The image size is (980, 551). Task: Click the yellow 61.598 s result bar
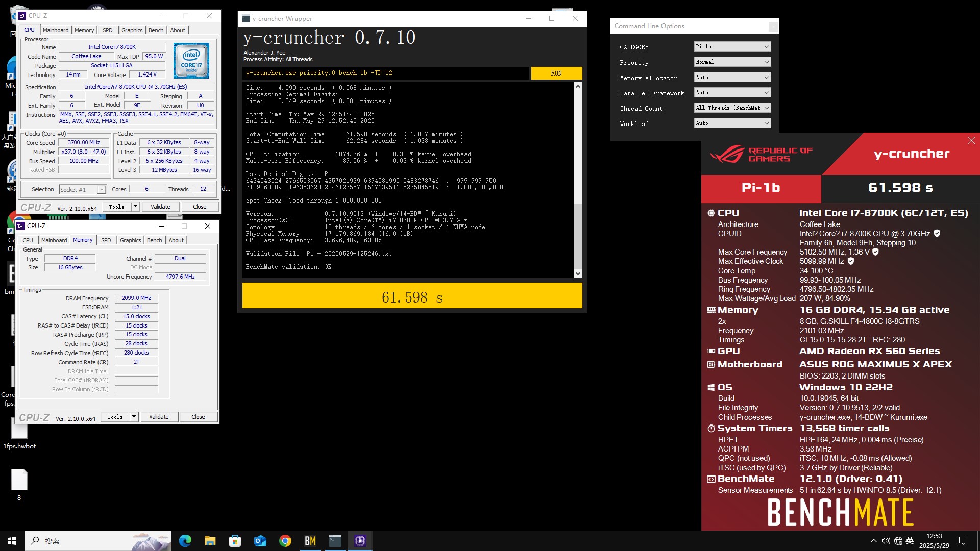412,295
